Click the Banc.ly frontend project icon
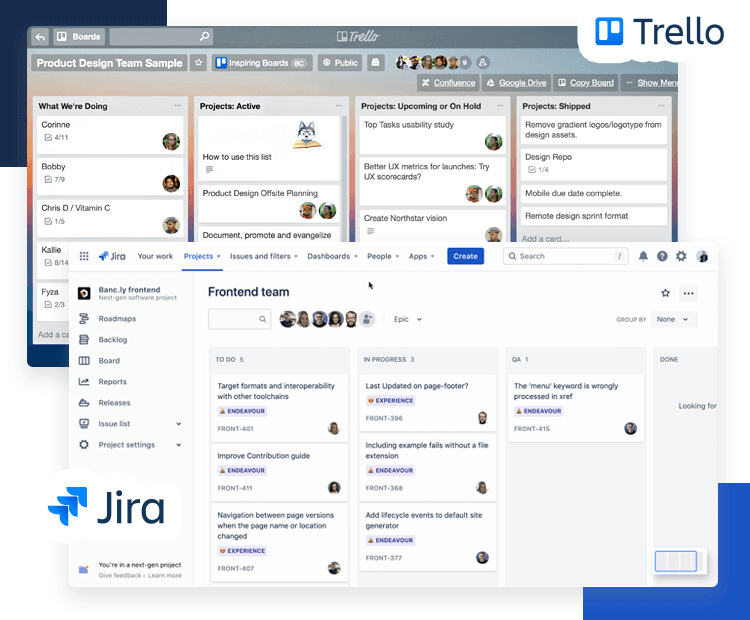 click(84, 294)
